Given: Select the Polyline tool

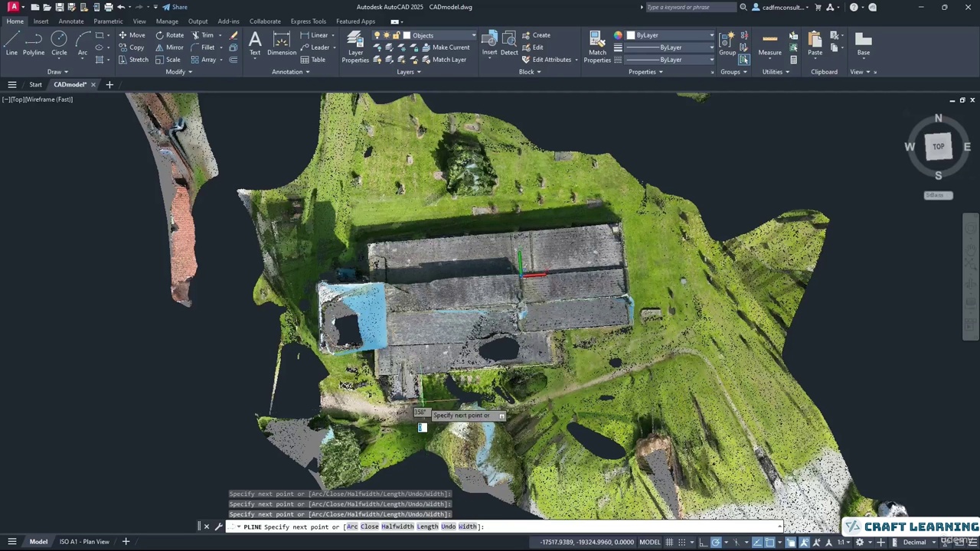Looking at the screenshot, I should tap(33, 44).
